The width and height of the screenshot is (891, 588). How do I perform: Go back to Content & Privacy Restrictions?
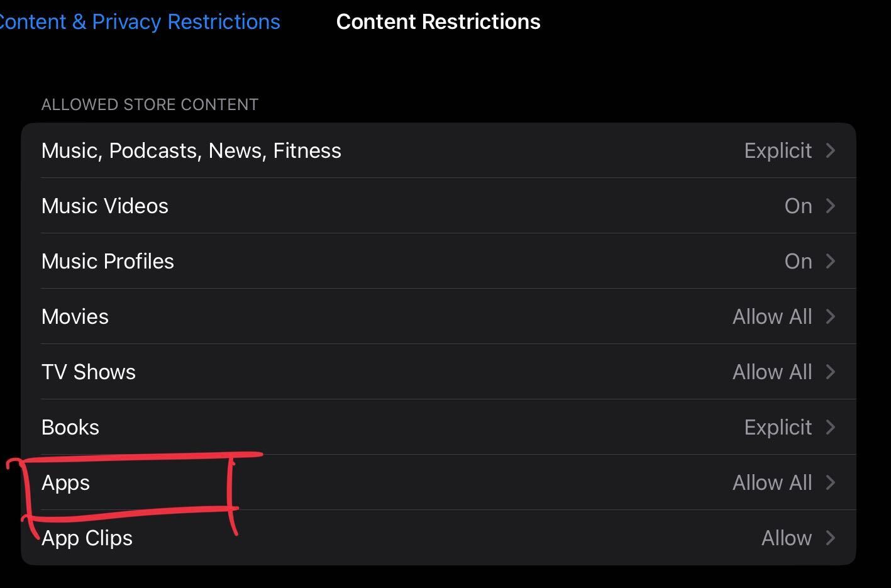140,22
